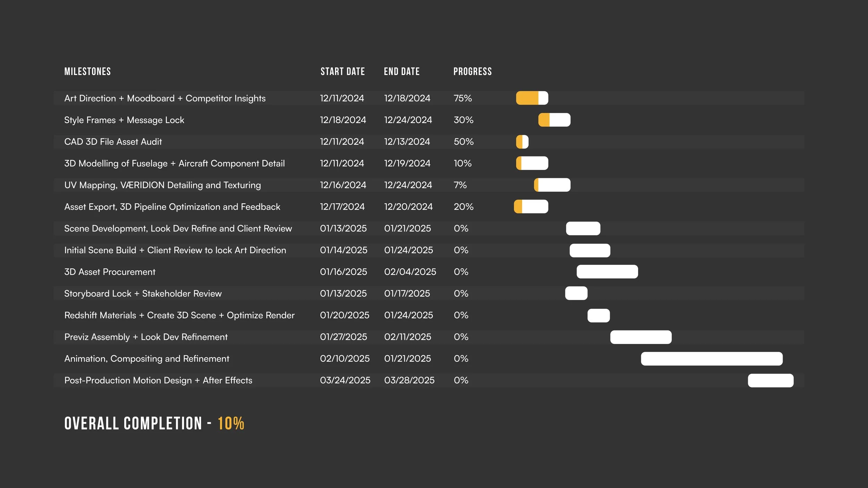Click the MILESTONES column header

click(x=87, y=72)
